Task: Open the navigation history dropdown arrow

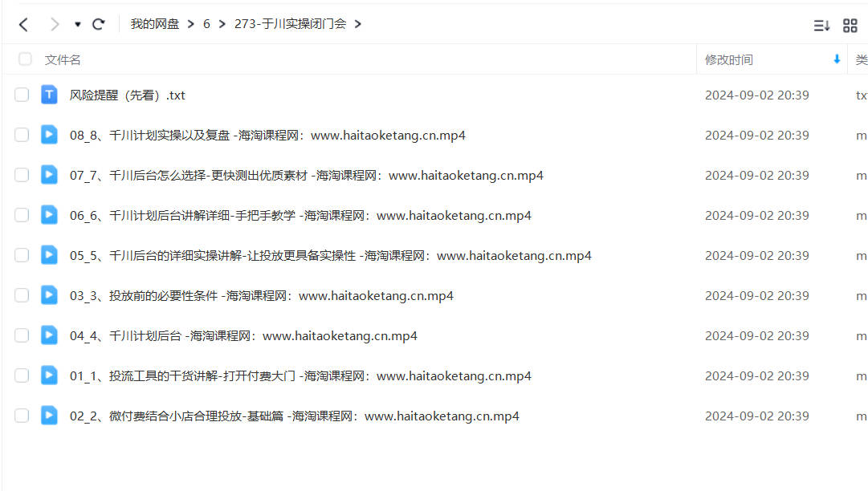Action: click(x=78, y=24)
